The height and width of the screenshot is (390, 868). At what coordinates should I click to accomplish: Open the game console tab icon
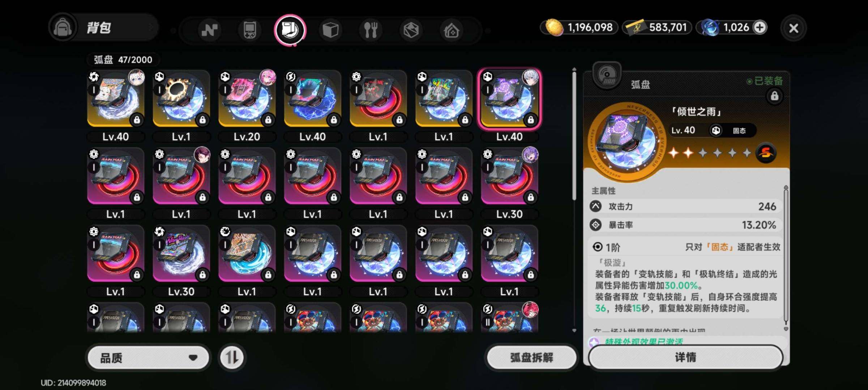(x=250, y=30)
